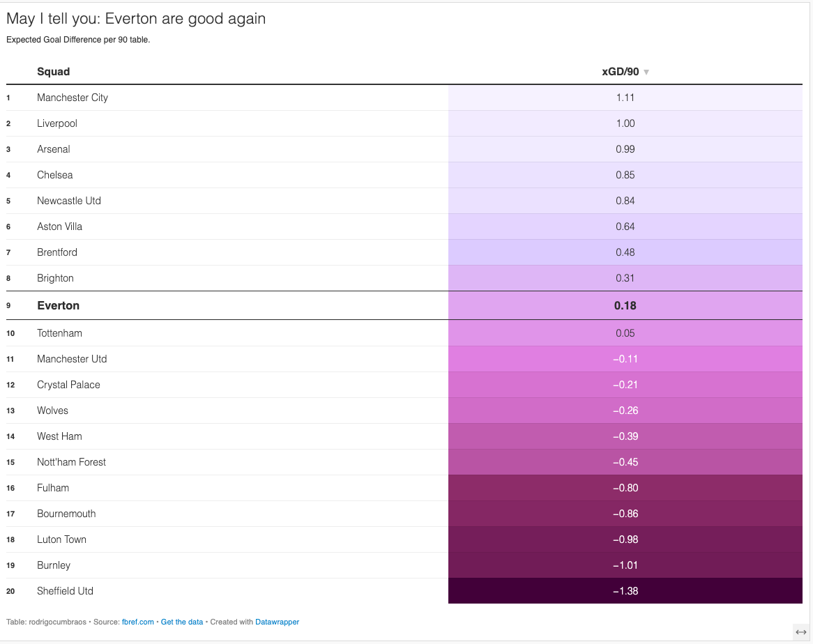The width and height of the screenshot is (813, 644).
Task: Click the Arsenal squad name
Action: tap(54, 149)
